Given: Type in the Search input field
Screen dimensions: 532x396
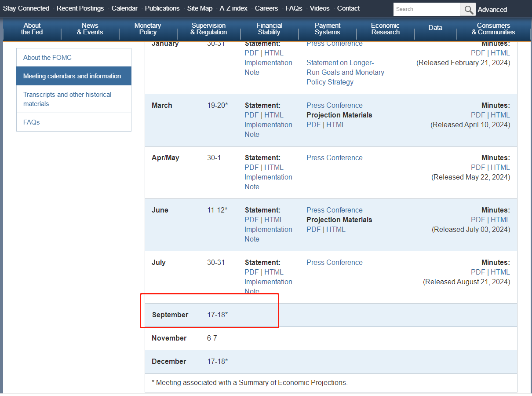Looking at the screenshot, I should 426,9.
